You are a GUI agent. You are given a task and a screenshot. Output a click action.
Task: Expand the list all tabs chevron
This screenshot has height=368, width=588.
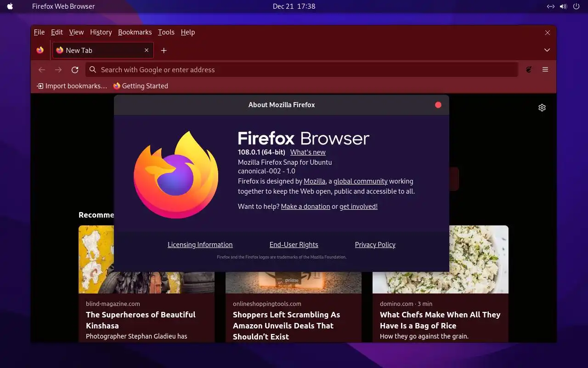(x=547, y=50)
